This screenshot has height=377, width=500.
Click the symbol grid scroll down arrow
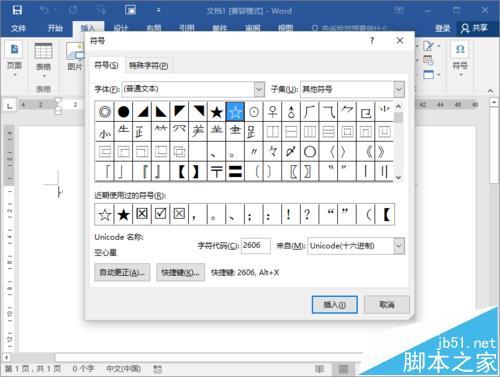[x=398, y=177]
